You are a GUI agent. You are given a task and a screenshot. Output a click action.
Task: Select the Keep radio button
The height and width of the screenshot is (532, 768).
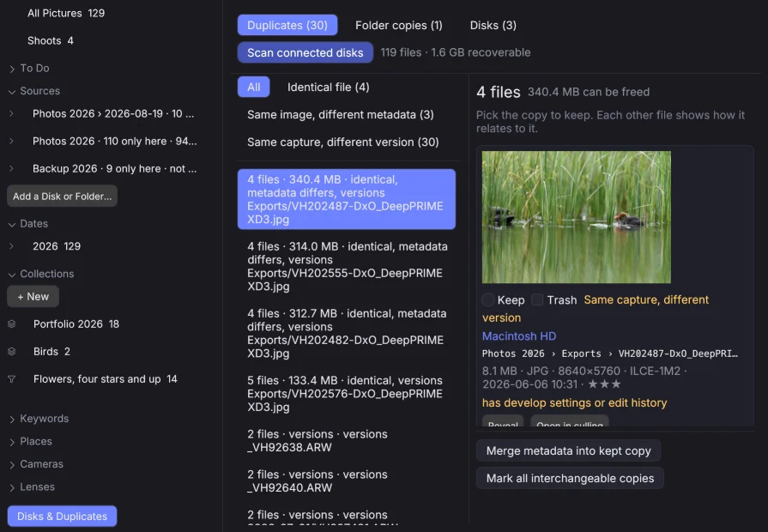488,299
